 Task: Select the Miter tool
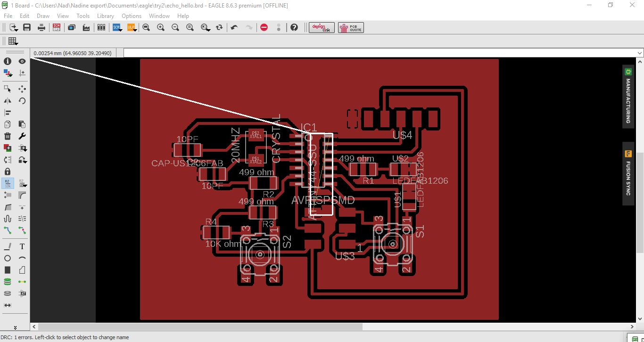click(22, 195)
